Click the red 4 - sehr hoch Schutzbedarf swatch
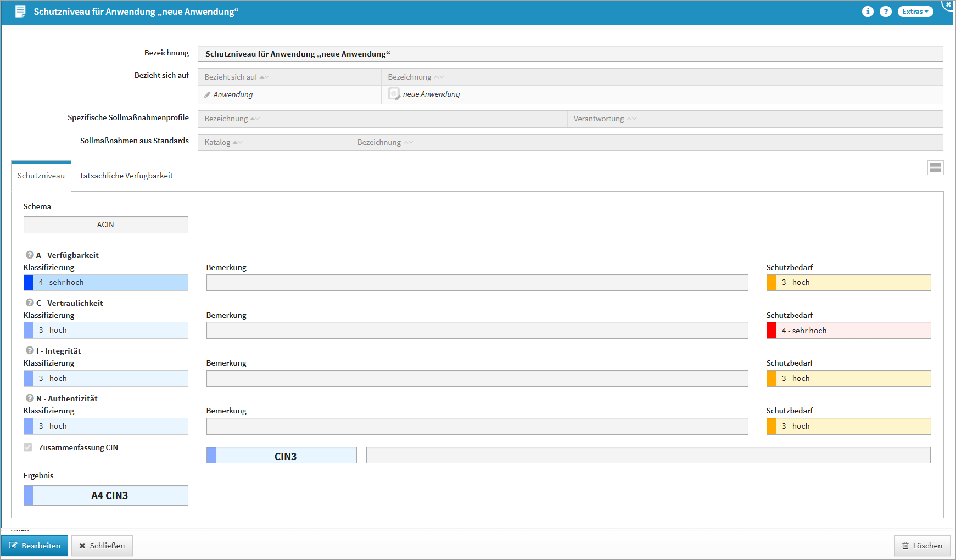This screenshot has width=956, height=560. coord(771,331)
